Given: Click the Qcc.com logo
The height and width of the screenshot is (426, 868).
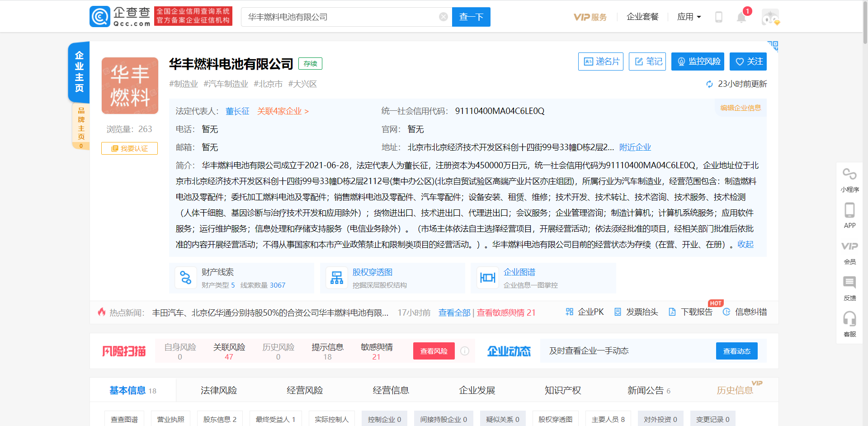Looking at the screenshot, I should coord(120,17).
